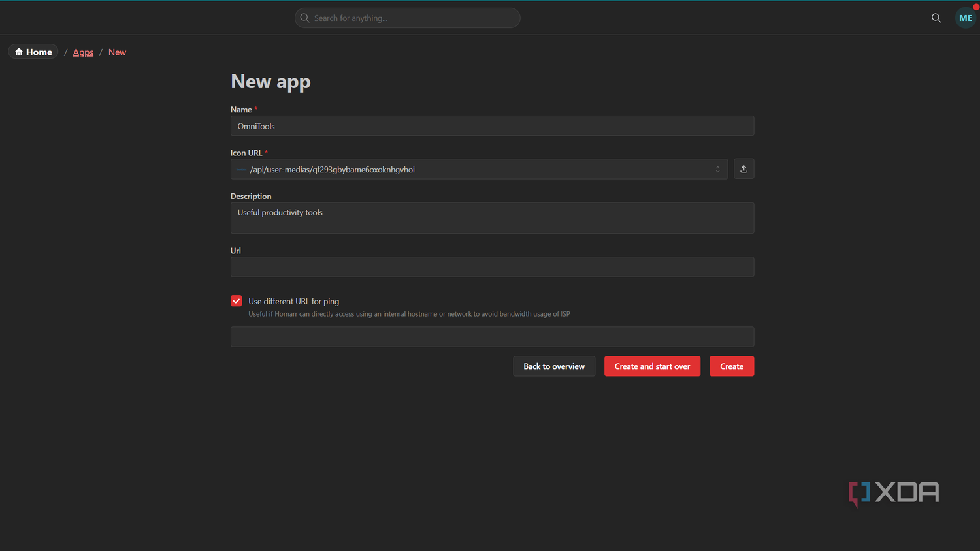Click the Useful if Homarr can directly access helper text
Viewport: 980px width, 551px height.
(409, 314)
